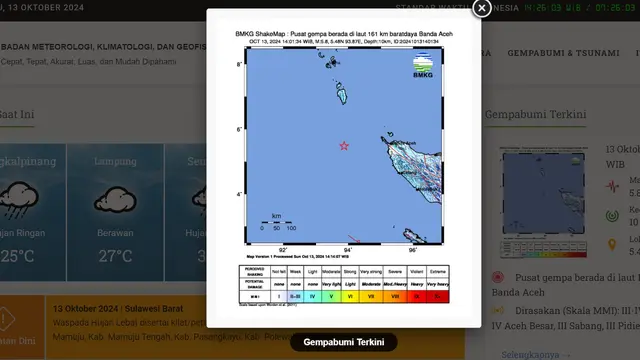Click the small ShakeMap thumbnail in sidebar

pos(544,202)
